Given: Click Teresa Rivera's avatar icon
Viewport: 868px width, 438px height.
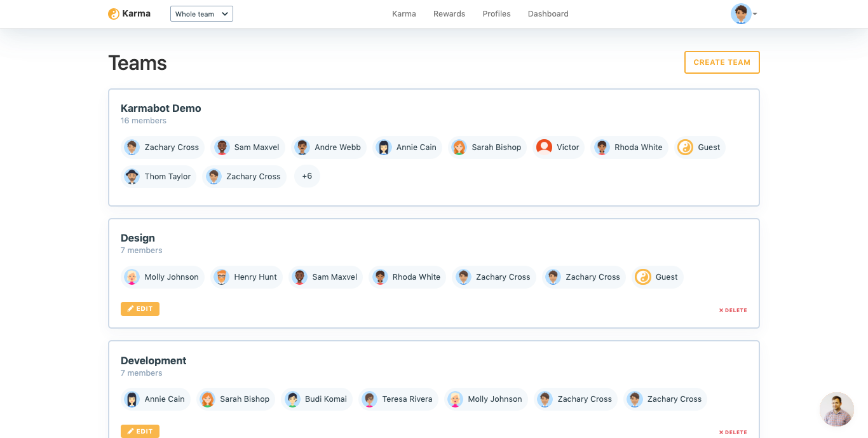Looking at the screenshot, I should click(370, 399).
